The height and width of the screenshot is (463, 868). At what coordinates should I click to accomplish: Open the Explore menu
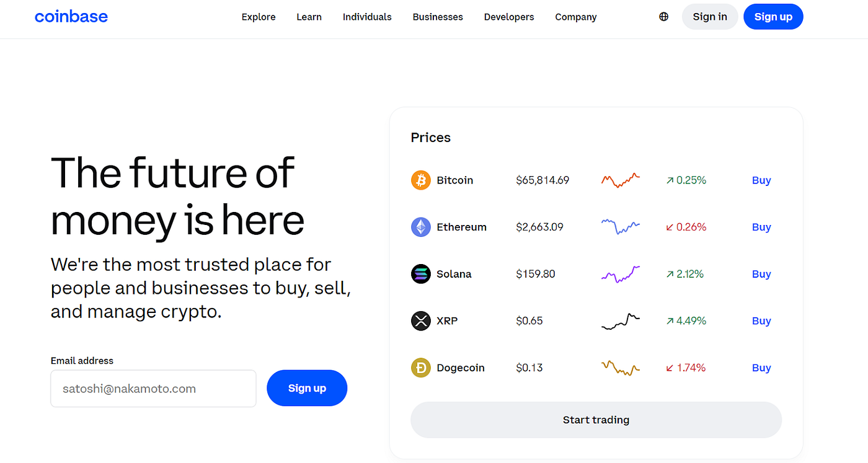tap(259, 17)
